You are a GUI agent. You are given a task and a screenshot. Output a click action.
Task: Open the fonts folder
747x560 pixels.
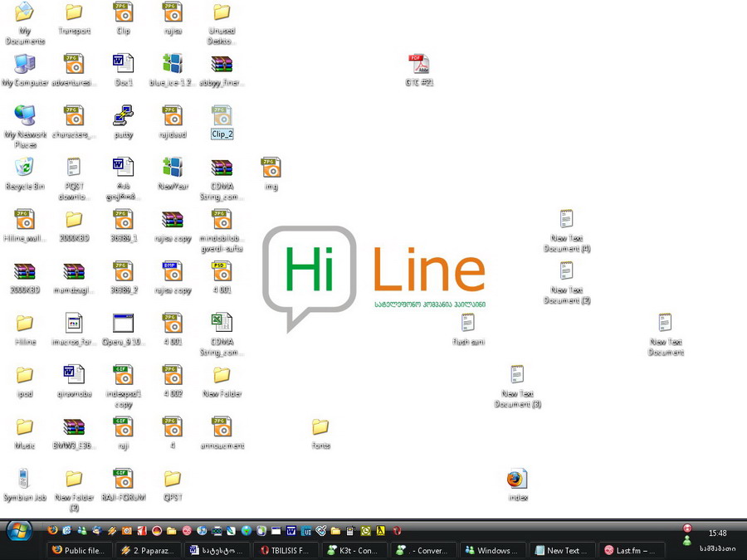320,427
